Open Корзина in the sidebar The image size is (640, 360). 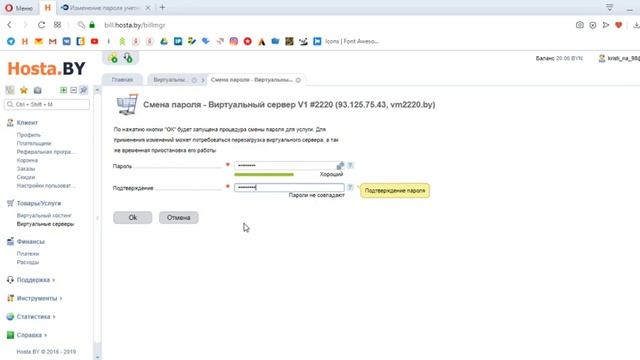27,160
